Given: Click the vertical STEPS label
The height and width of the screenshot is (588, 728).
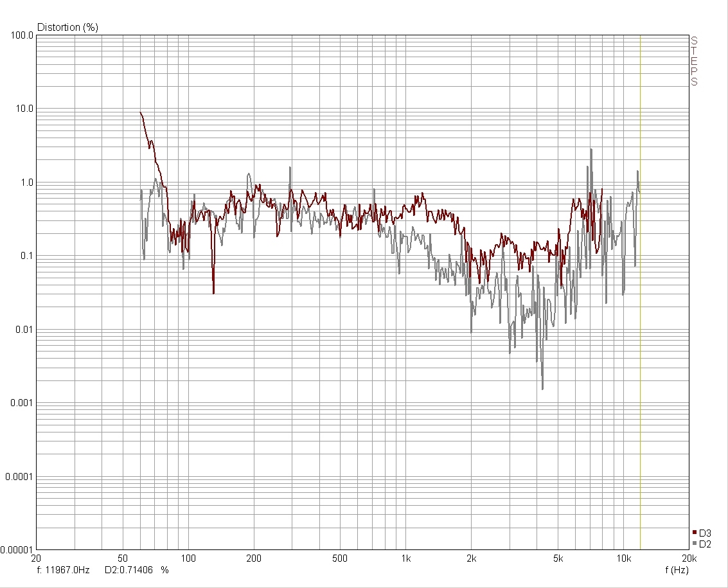Looking at the screenshot, I should 694,62.
